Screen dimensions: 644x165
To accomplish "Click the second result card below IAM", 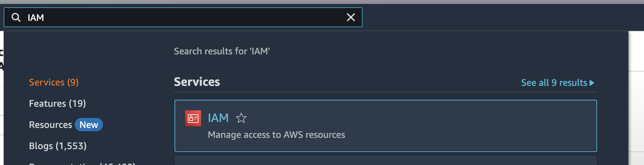I will click(x=385, y=160).
